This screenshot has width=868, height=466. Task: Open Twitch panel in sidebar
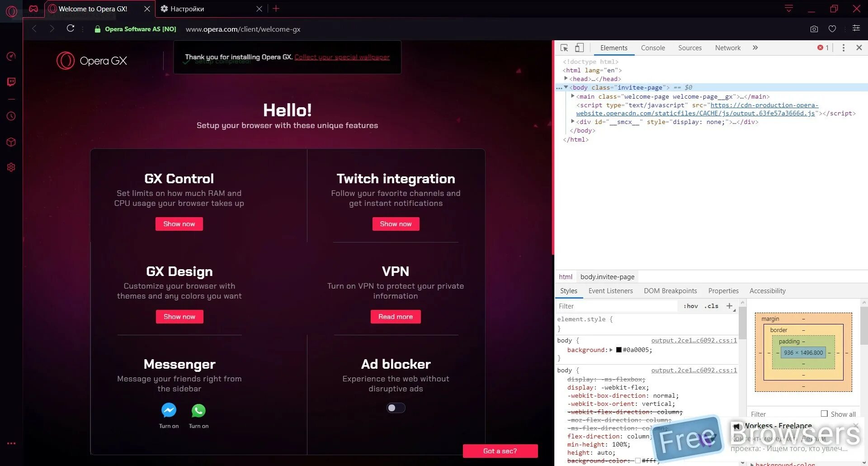pyautogui.click(x=11, y=82)
